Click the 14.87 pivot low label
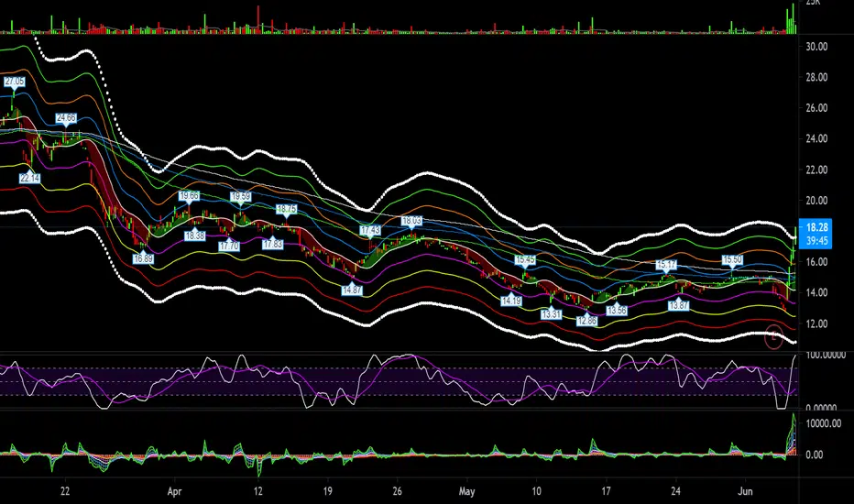 [352, 290]
